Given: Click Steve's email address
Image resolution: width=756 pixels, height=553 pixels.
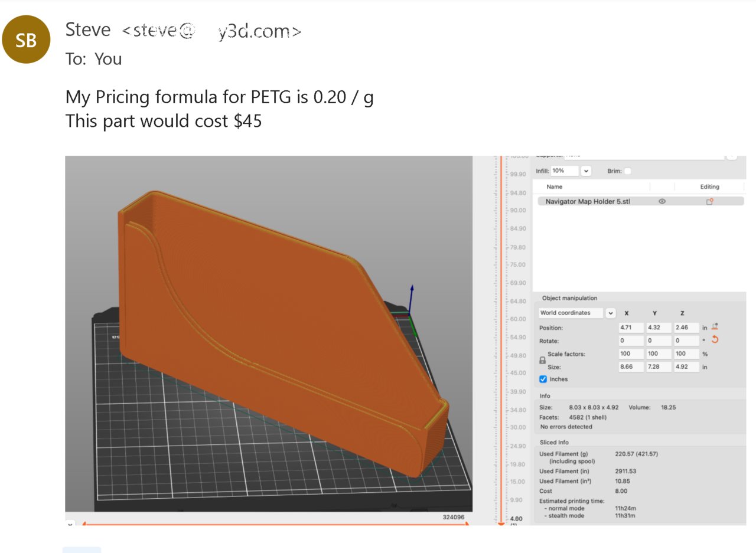Looking at the screenshot, I should tap(211, 31).
